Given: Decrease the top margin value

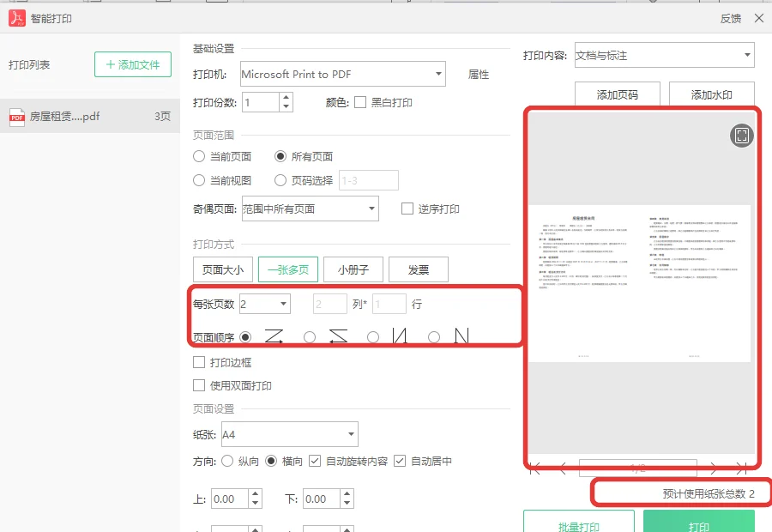Looking at the screenshot, I should [255, 504].
